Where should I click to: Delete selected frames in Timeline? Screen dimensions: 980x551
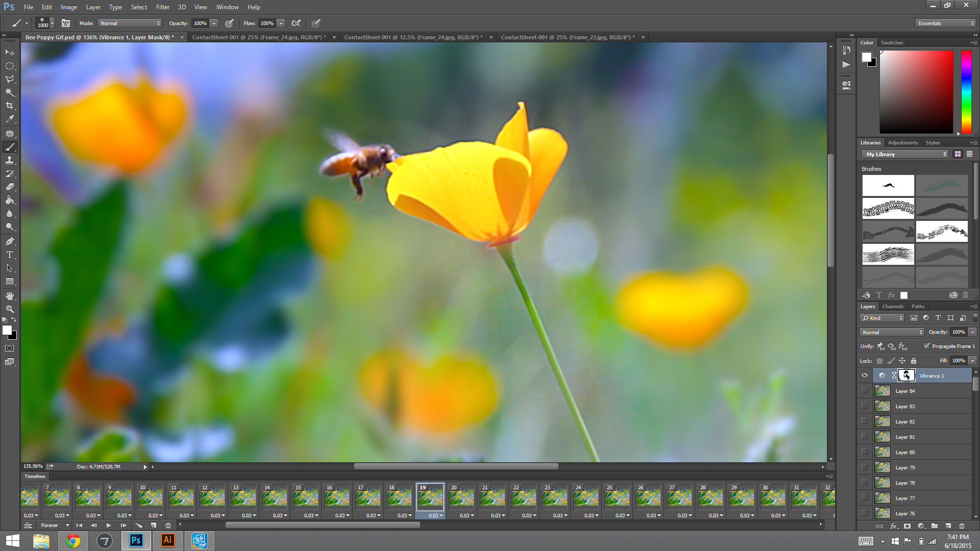pos(168,525)
